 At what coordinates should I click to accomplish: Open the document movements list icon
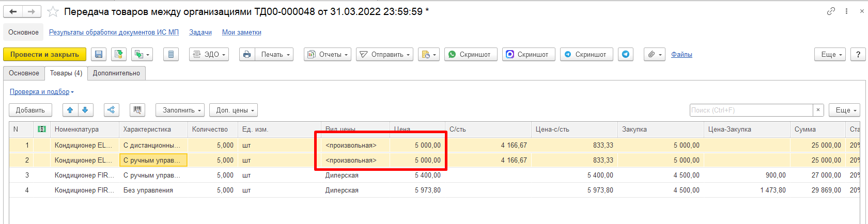pos(171,54)
